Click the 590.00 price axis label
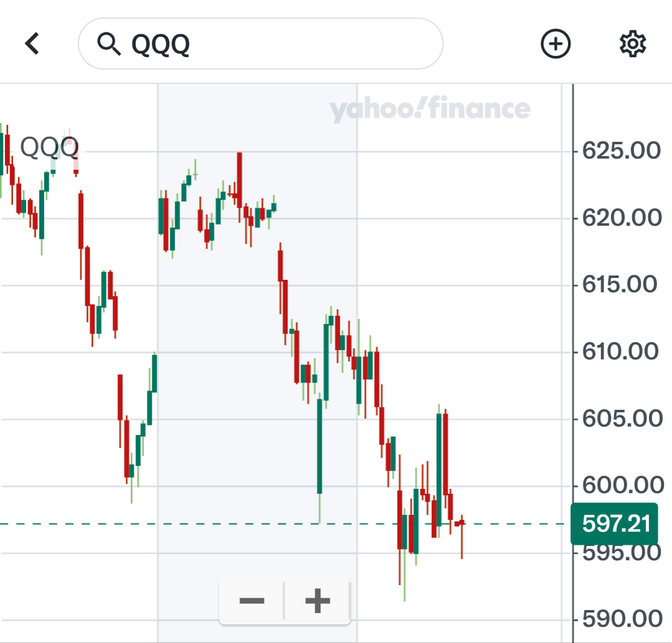 tap(620, 619)
